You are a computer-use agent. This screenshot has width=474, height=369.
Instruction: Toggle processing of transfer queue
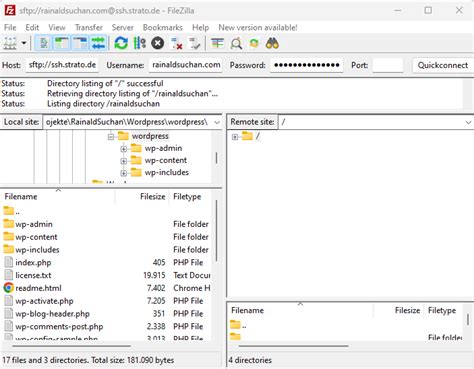[139, 43]
